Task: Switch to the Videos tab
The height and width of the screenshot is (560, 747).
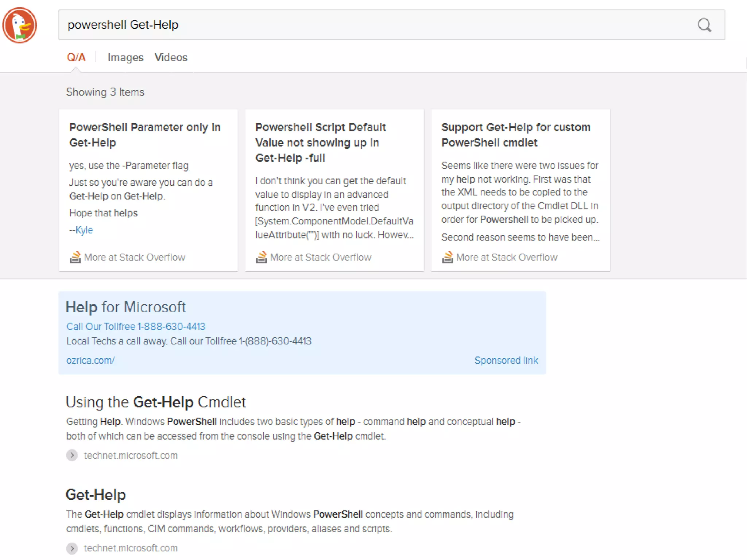Action: [x=171, y=57]
